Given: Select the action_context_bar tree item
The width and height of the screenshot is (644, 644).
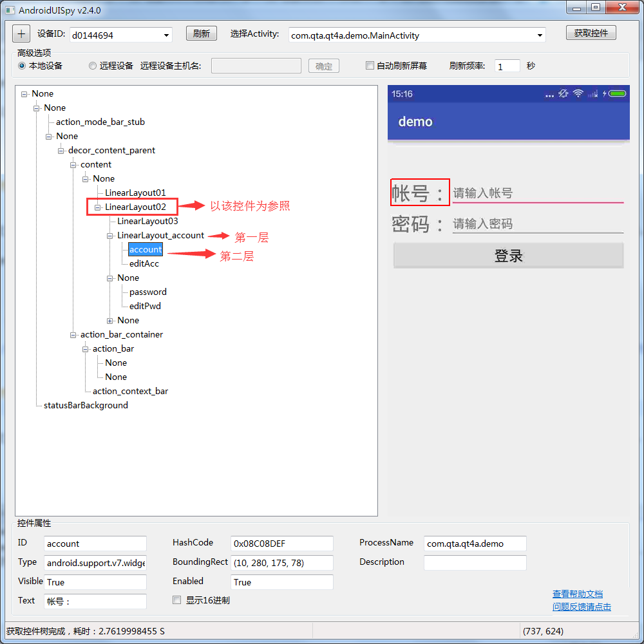Looking at the screenshot, I should pos(130,391).
